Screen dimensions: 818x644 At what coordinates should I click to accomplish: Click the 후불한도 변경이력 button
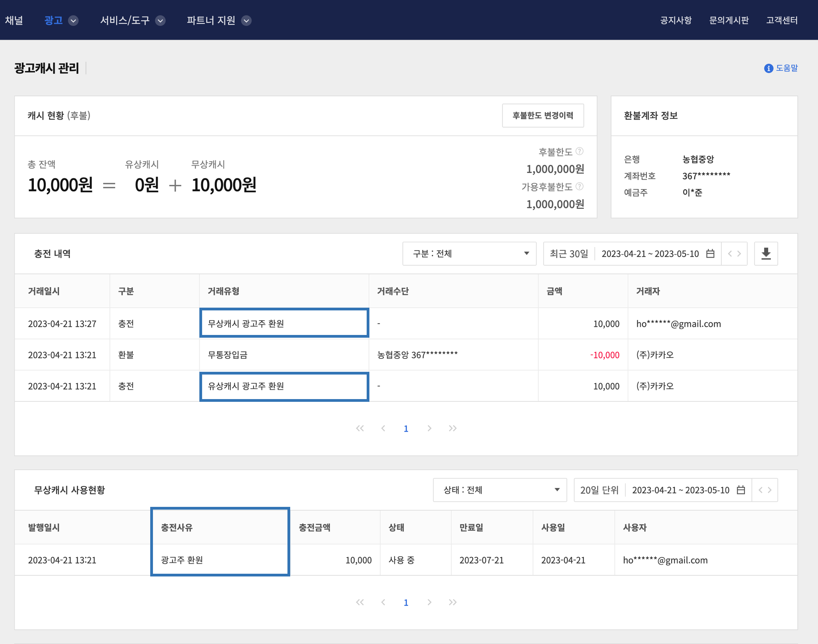[542, 115]
